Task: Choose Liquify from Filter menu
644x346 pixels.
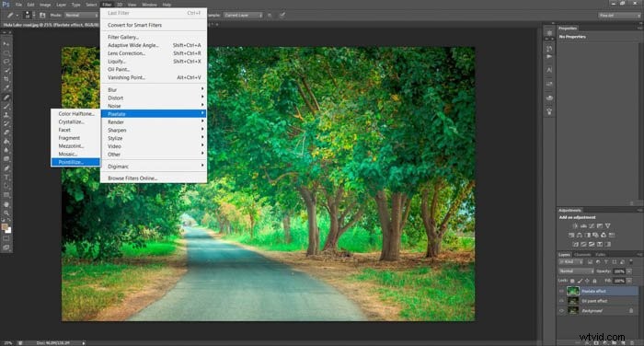Action: (154, 62)
